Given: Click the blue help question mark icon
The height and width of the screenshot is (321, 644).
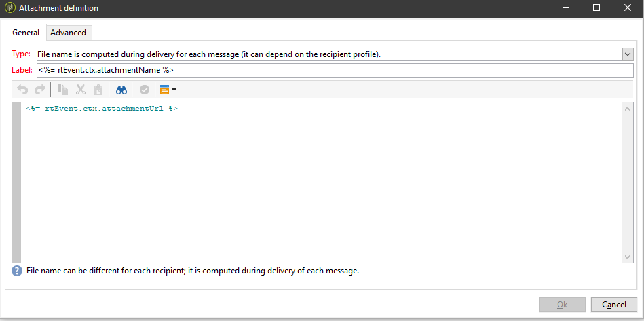Looking at the screenshot, I should click(17, 271).
